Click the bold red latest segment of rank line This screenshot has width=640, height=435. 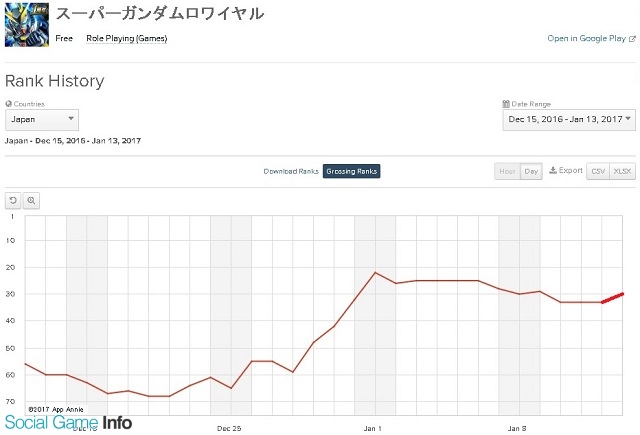click(612, 298)
